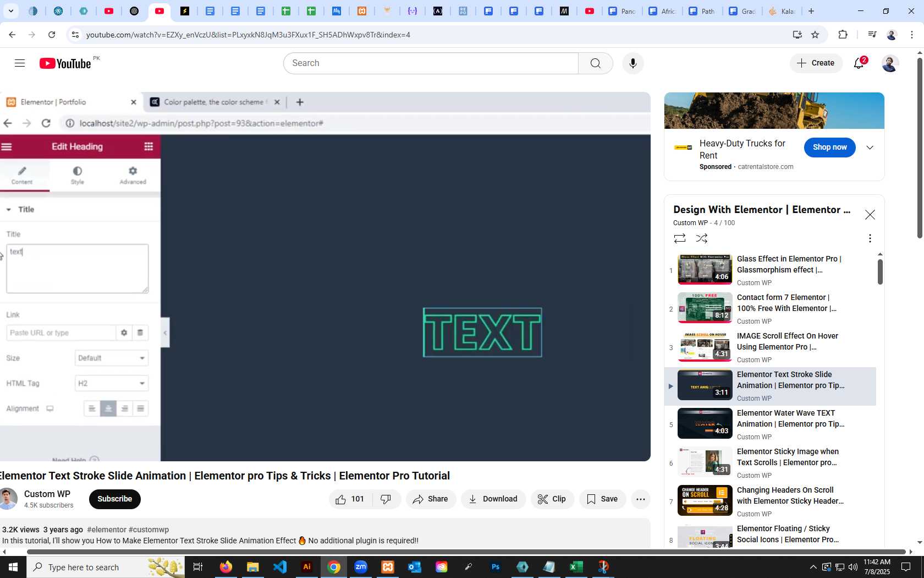Install app icon in address bar

(x=797, y=35)
